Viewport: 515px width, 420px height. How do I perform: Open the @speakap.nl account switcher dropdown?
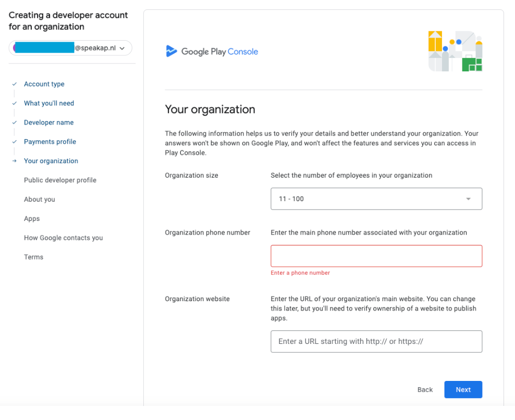(x=70, y=48)
